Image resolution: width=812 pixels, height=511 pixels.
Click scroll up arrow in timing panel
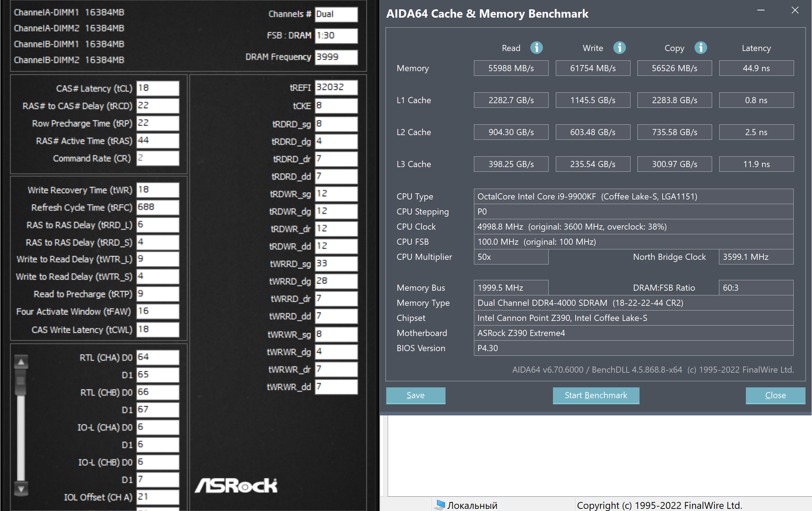(x=21, y=362)
